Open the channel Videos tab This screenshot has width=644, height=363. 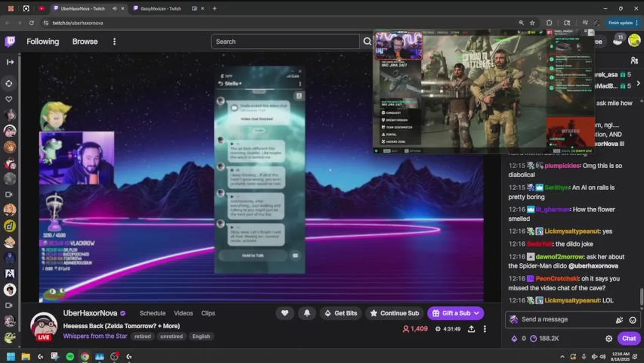point(183,313)
